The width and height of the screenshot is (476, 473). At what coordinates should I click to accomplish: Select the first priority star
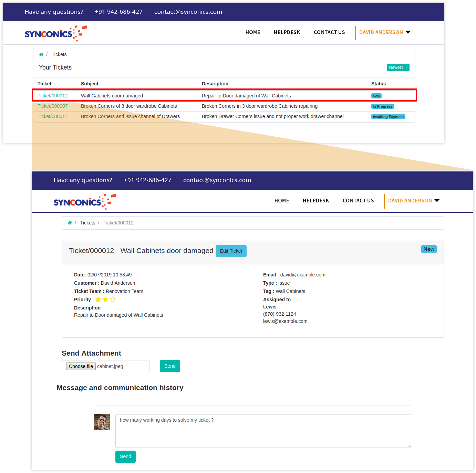coord(98,299)
